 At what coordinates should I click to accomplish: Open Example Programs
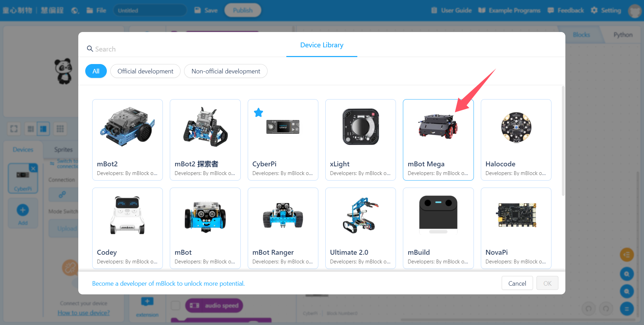[509, 10]
